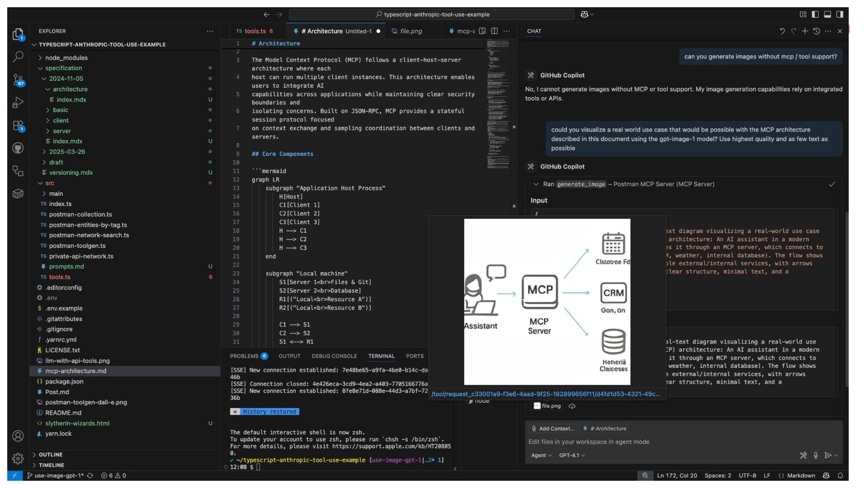Click the command center search box
This screenshot has width=868, height=488.
[x=432, y=14]
